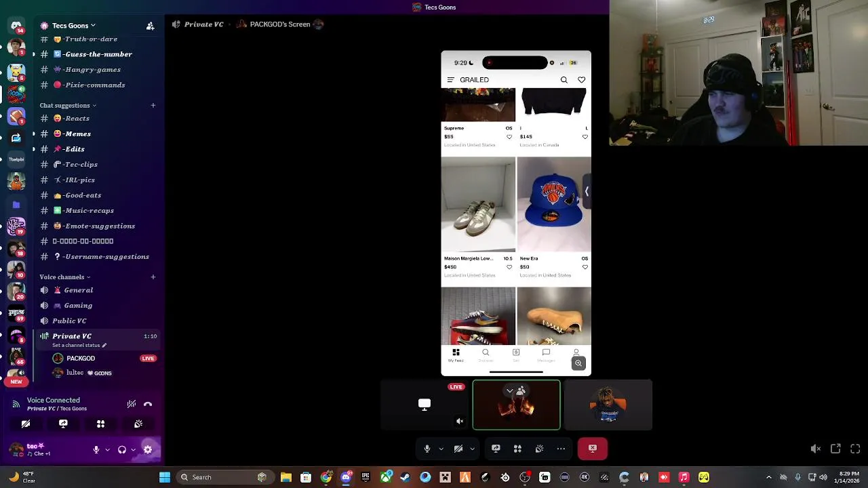Open Apple Music icon in the taskbar
Screen dimensions: 868x488
click(684, 477)
